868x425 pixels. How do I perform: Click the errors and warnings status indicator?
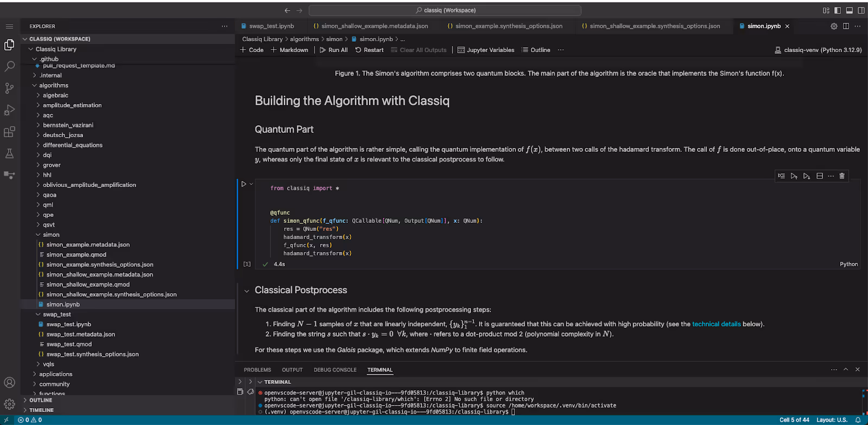pos(30,420)
